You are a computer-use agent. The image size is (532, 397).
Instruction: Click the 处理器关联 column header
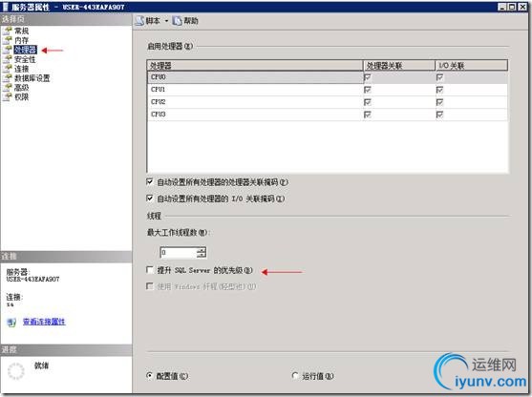coord(399,66)
